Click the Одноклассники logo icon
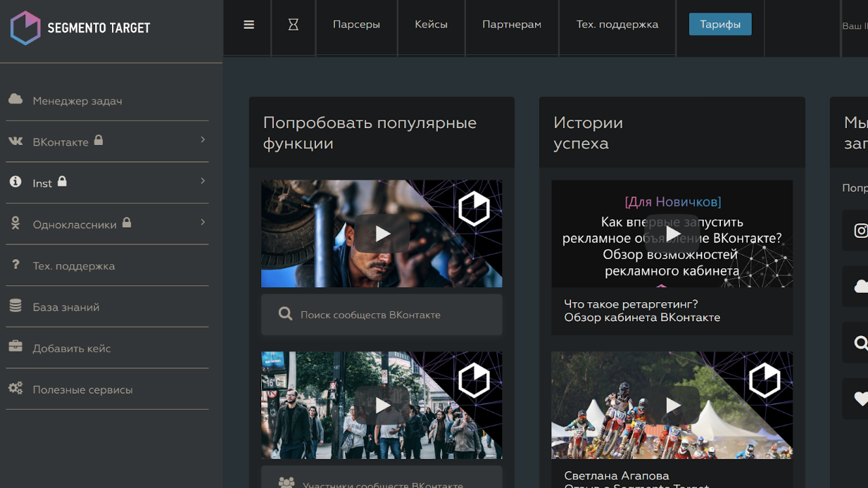 [x=15, y=223]
